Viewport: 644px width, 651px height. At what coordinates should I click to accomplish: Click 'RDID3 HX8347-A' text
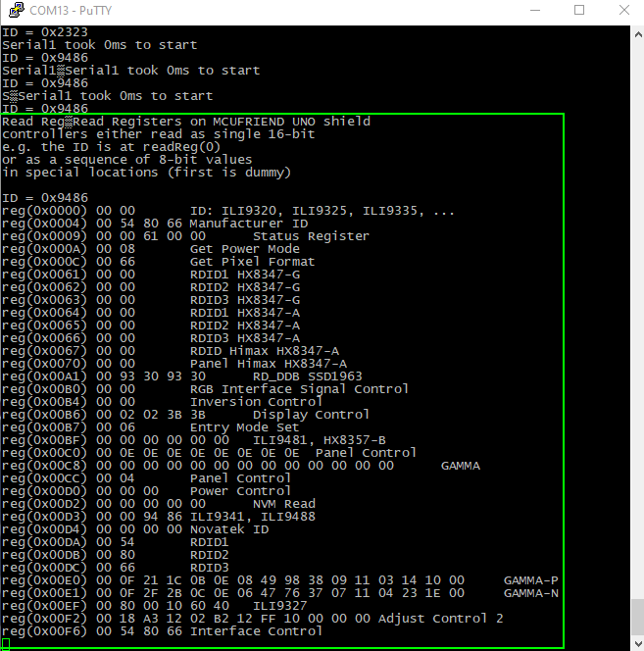tap(245, 338)
